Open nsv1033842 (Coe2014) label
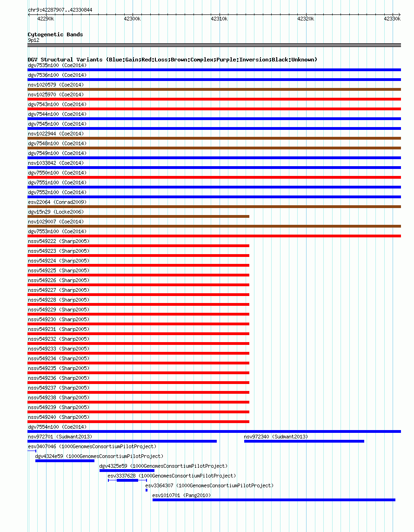The height and width of the screenshot is (532, 414). tap(56, 163)
